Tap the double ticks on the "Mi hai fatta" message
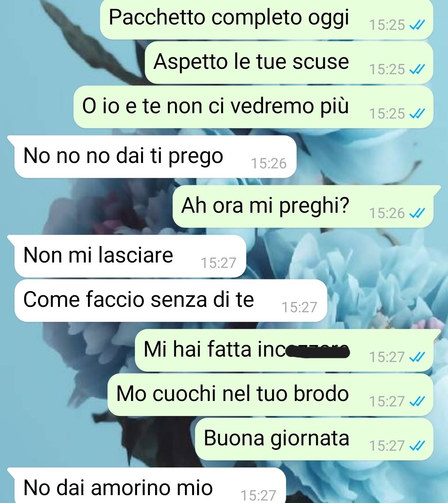The width and height of the screenshot is (448, 503). point(417,357)
